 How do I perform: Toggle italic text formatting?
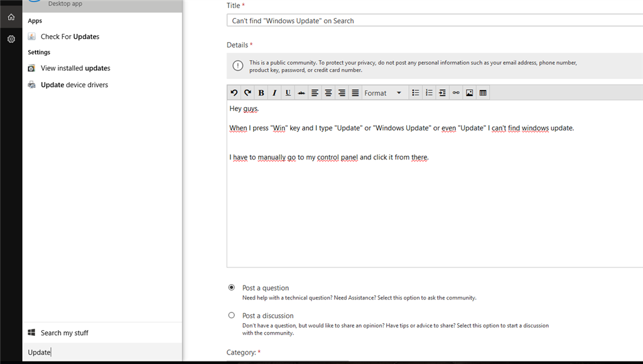pyautogui.click(x=274, y=93)
